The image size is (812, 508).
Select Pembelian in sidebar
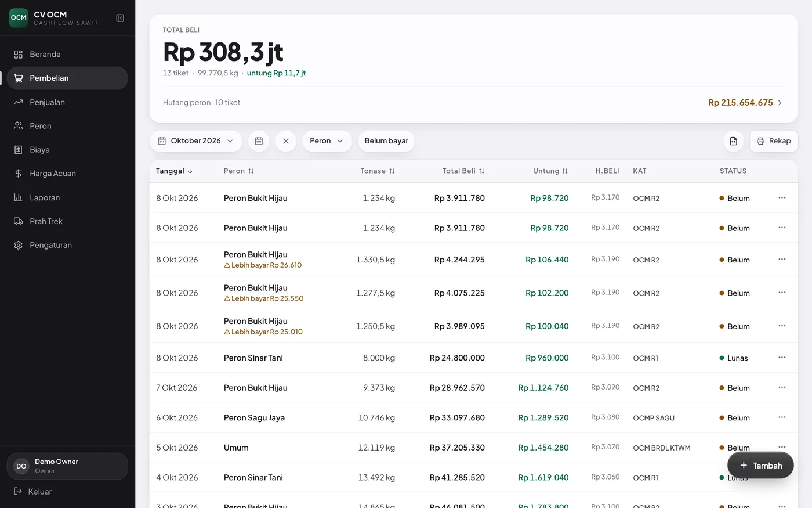coord(67,78)
